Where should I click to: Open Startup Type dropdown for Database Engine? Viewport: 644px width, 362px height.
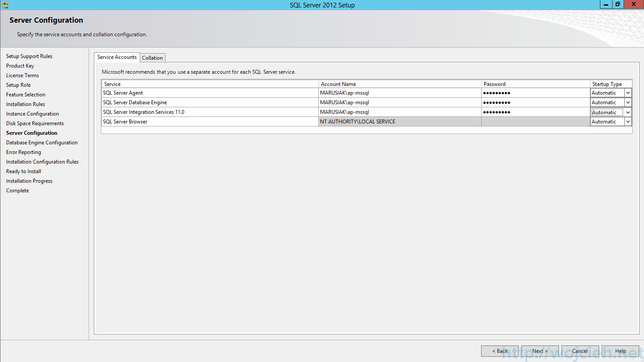pyautogui.click(x=628, y=102)
